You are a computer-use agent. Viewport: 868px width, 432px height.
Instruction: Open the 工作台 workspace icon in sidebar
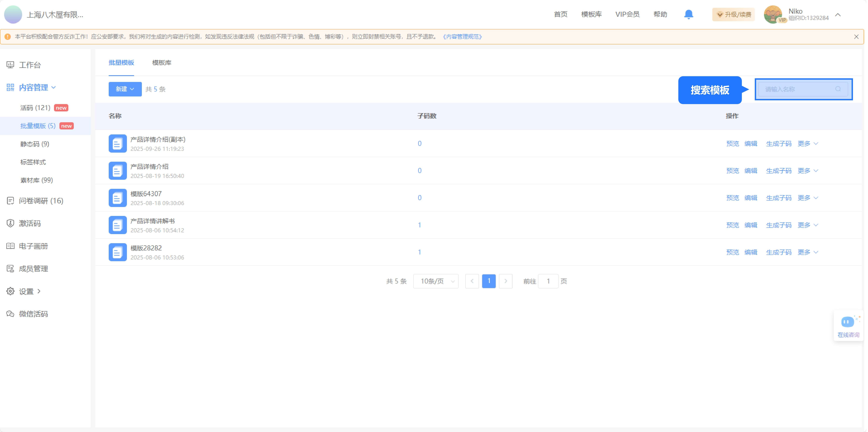coord(10,65)
